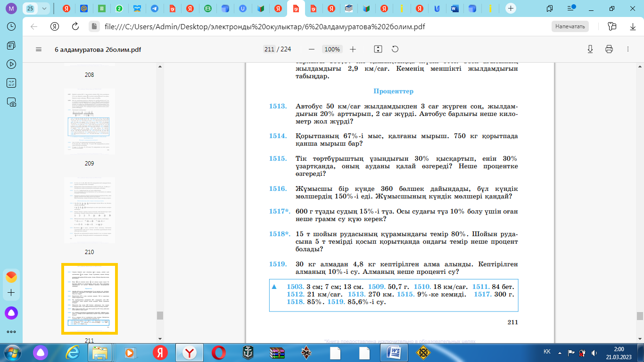Viewport: 644px width, 362px height.
Task: Select the highlighted page 211 thumbnail
Action: (89, 299)
